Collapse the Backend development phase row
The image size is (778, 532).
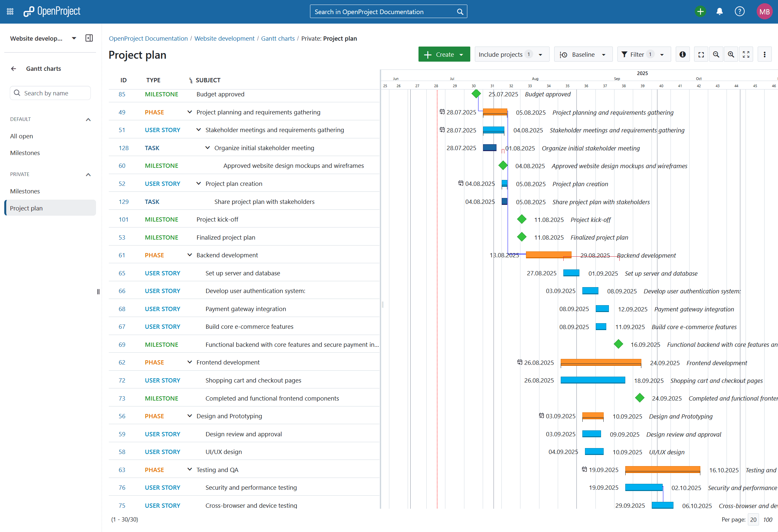189,255
